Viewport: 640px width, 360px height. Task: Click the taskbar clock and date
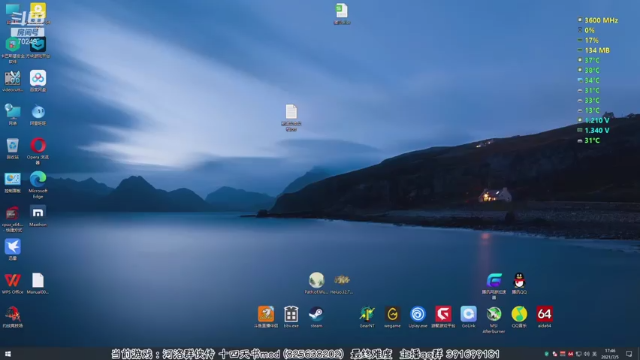(610, 354)
